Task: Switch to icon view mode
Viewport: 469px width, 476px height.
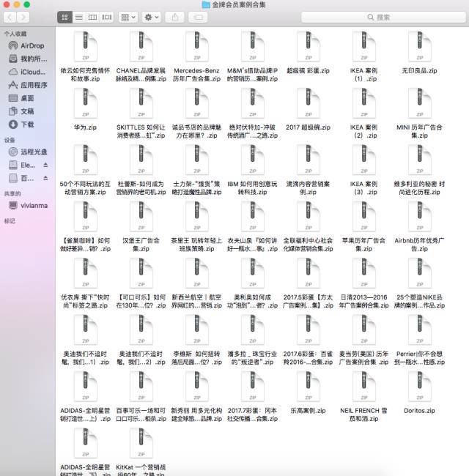Action: tap(64, 18)
